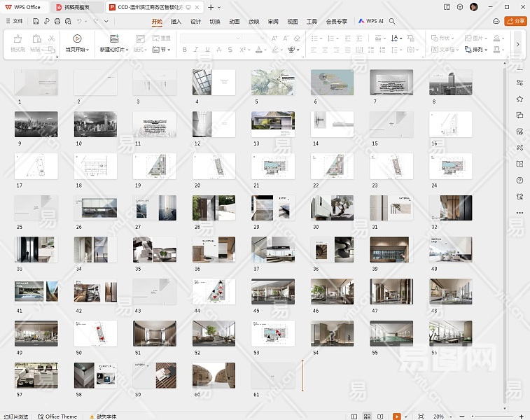Toggle slide sorter grid view in status bar

(x=368, y=416)
